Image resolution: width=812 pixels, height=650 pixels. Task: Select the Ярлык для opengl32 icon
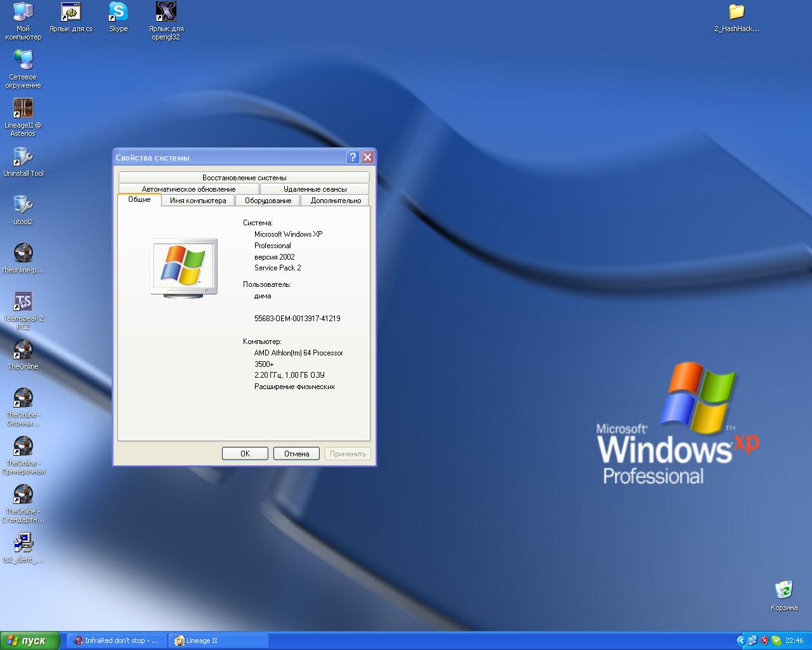pos(166,21)
